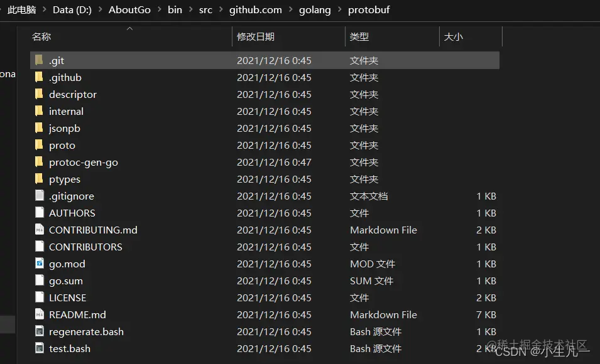Click the SUM 文件 type cell
600x364 pixels.
[x=371, y=281]
